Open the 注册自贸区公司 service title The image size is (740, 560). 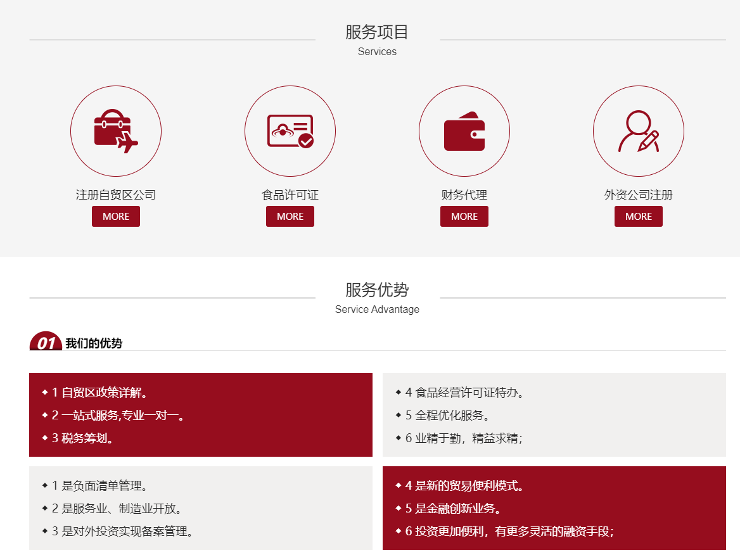pyautogui.click(x=116, y=195)
